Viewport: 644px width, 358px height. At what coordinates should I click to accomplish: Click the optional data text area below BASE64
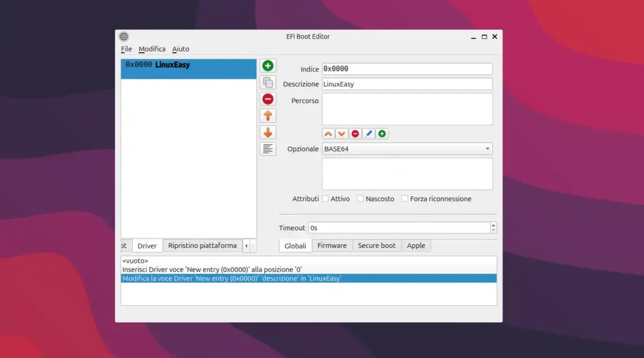[407, 174]
